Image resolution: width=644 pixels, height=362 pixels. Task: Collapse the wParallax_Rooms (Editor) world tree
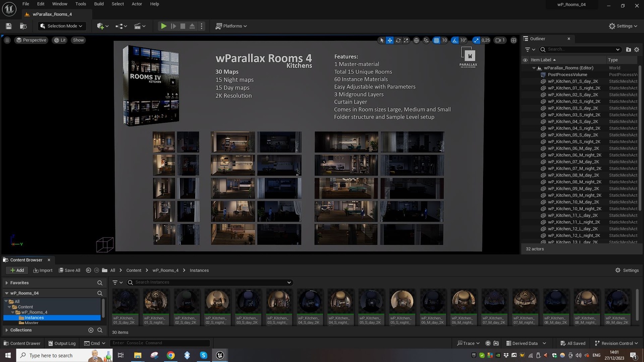(534, 68)
